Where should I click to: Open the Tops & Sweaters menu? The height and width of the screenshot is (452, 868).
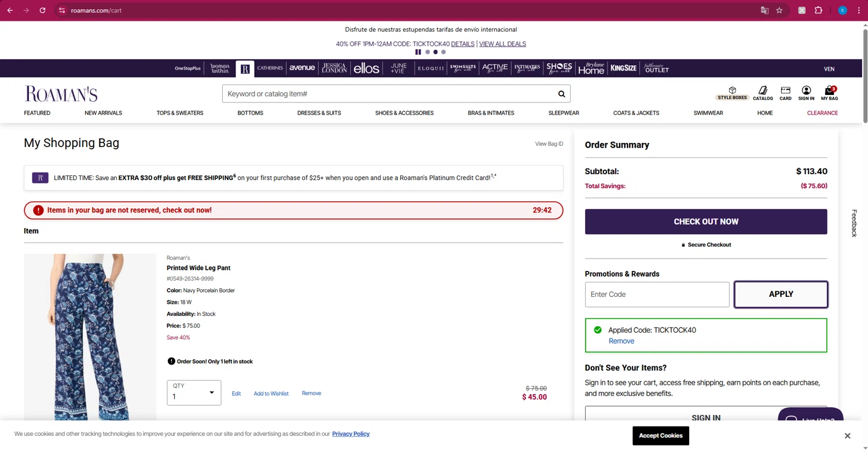pyautogui.click(x=180, y=113)
